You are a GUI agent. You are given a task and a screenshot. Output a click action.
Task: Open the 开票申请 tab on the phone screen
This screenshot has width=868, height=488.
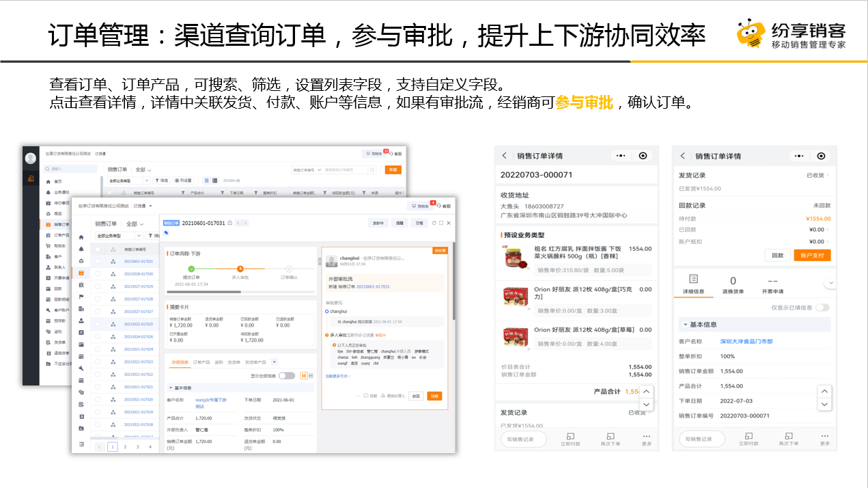pyautogui.click(x=772, y=285)
